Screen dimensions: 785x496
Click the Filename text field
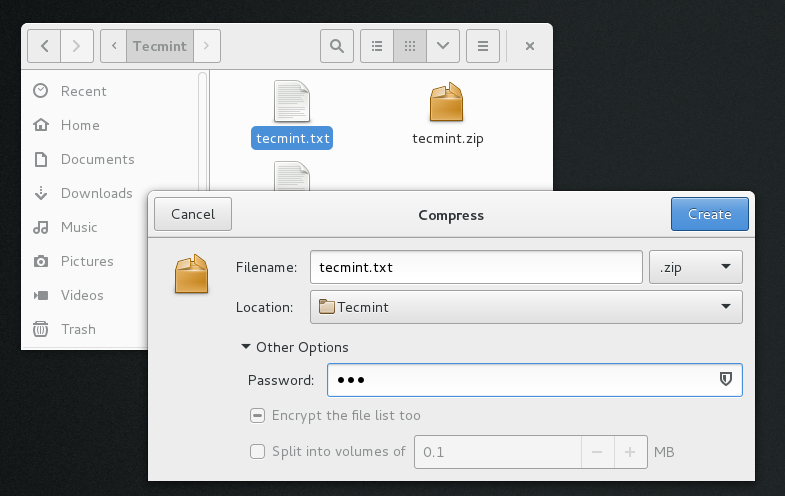(x=475, y=267)
